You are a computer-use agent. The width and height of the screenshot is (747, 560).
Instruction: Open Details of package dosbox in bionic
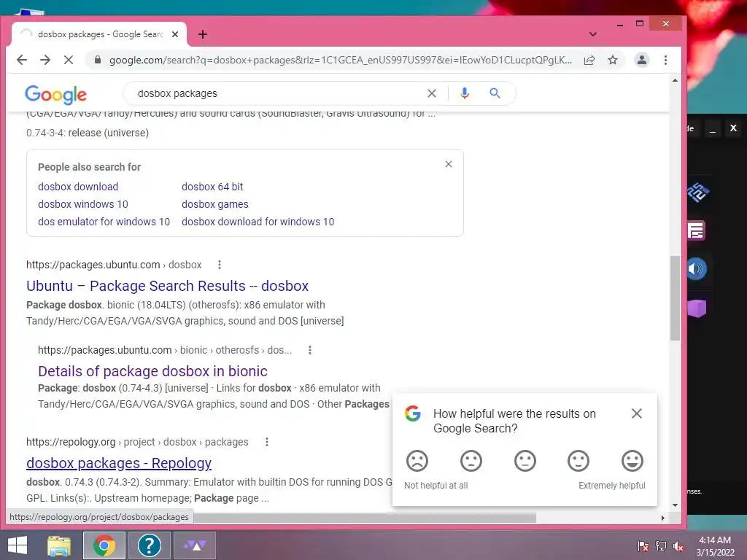coord(152,371)
